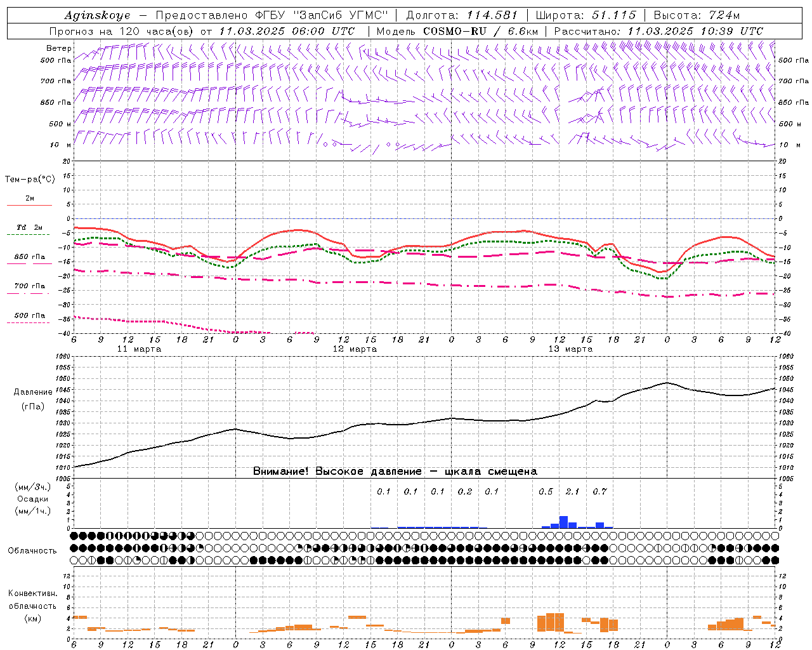Click the "(км)" unit under convective cloudiness
812x650 pixels.
coord(32,618)
